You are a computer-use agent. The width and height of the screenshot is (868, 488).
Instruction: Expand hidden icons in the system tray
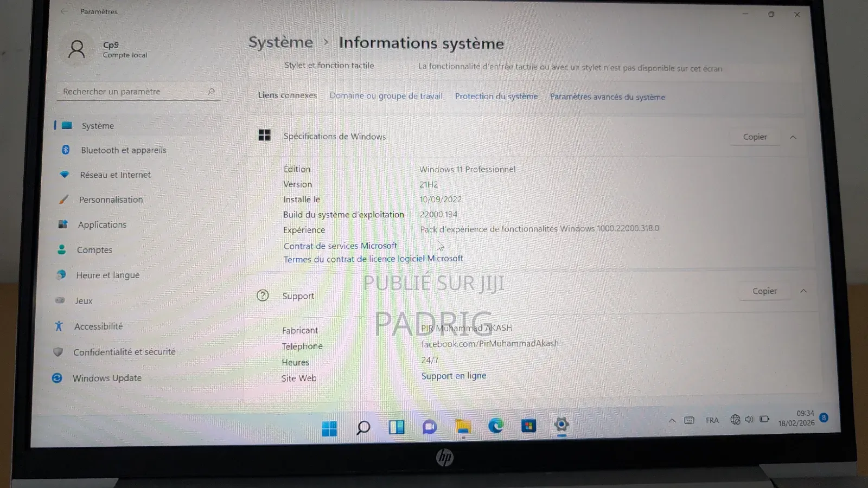pyautogui.click(x=672, y=420)
